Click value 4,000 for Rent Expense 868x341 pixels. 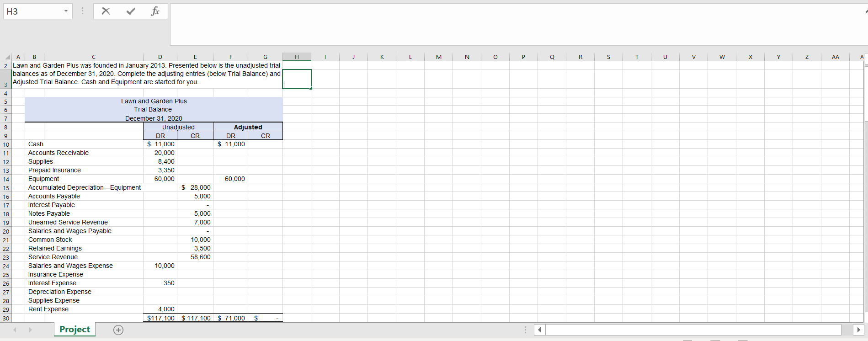166,309
